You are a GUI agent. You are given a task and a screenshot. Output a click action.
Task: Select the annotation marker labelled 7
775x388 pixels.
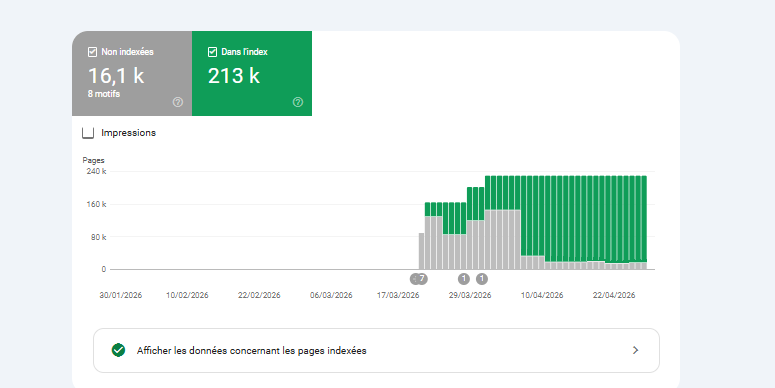[x=422, y=279]
